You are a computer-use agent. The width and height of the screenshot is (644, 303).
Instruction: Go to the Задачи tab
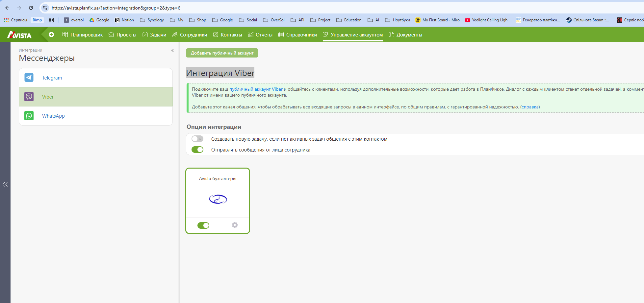(x=154, y=35)
